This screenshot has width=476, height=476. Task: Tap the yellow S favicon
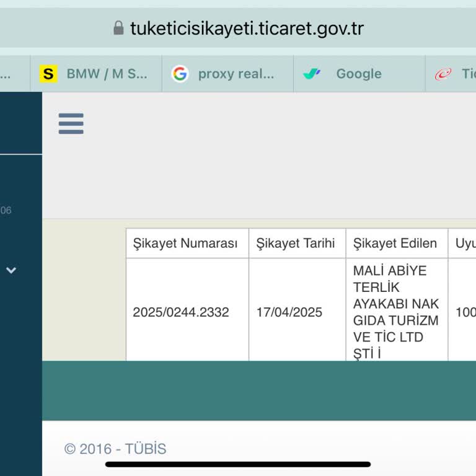(x=48, y=74)
